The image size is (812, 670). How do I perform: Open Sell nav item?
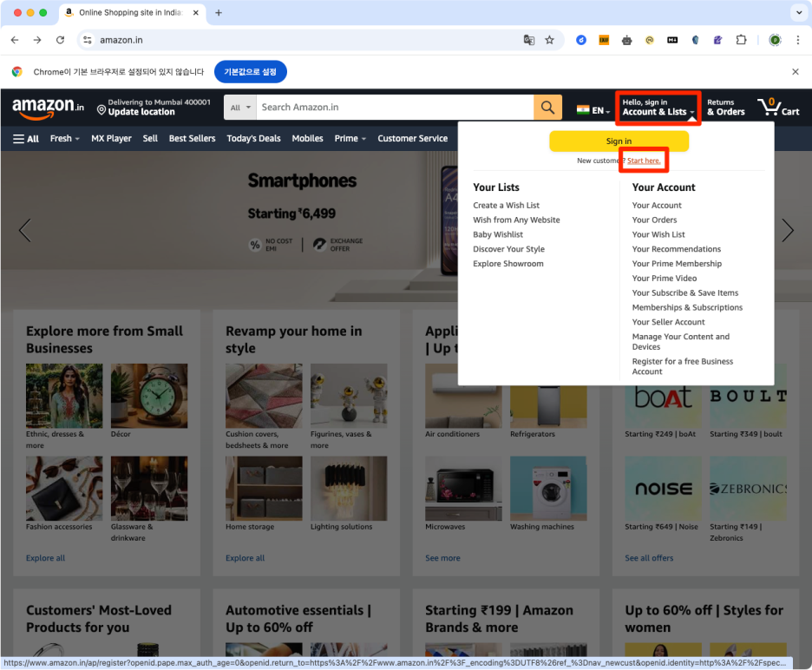click(150, 138)
